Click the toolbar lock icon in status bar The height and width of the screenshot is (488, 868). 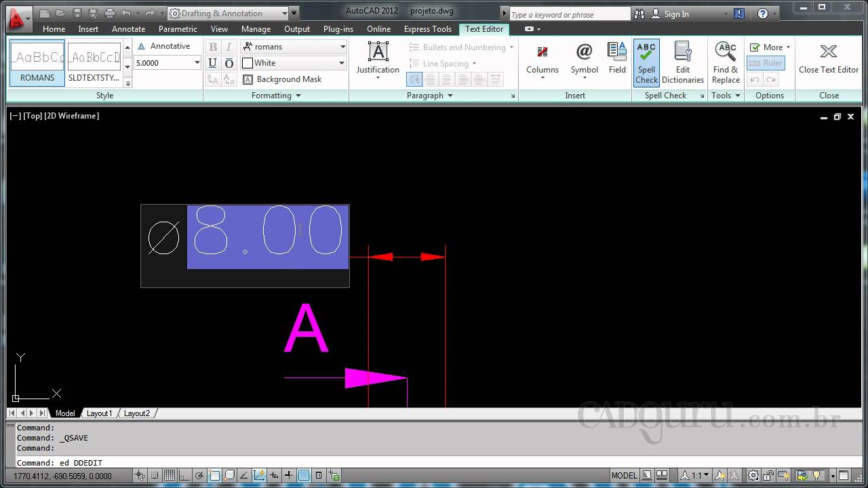tap(770, 476)
